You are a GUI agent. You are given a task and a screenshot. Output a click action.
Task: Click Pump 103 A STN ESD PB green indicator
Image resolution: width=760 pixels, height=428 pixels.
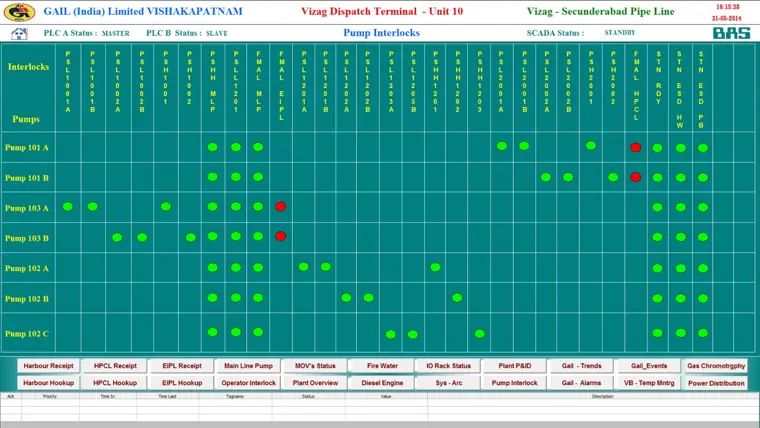point(703,207)
